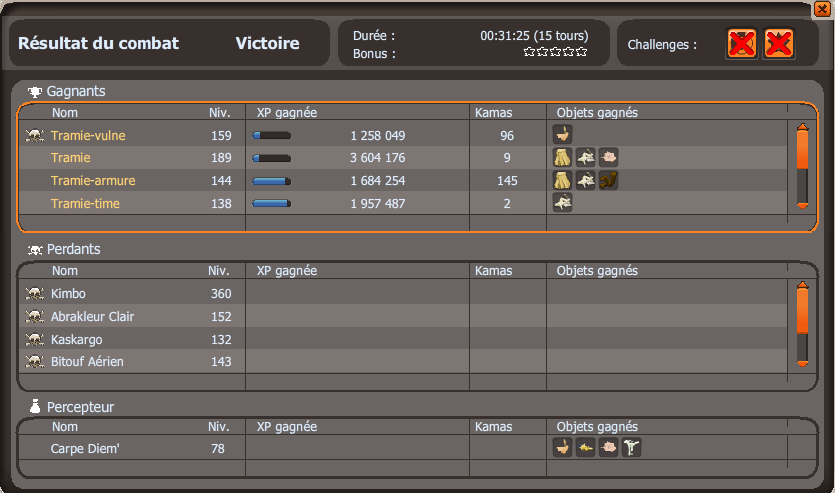
Task: Click the skull icon beside Abrakleur Clair
Action: tap(35, 317)
